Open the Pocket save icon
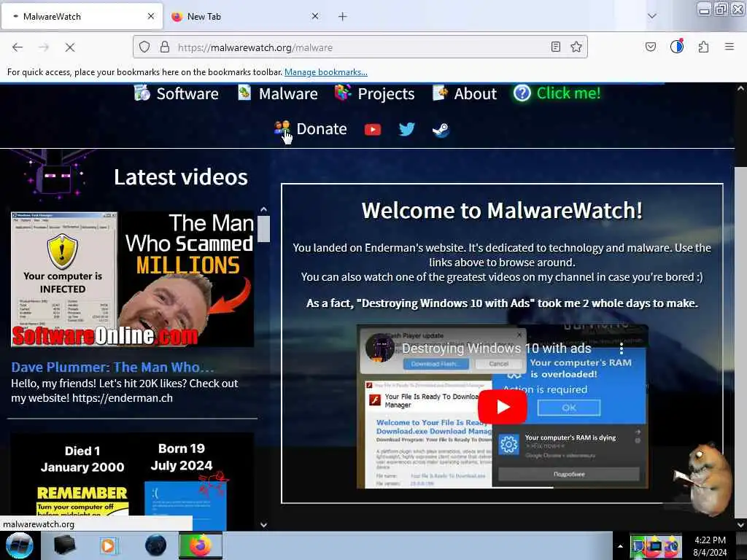Screen dimensions: 747x560 coord(650,47)
